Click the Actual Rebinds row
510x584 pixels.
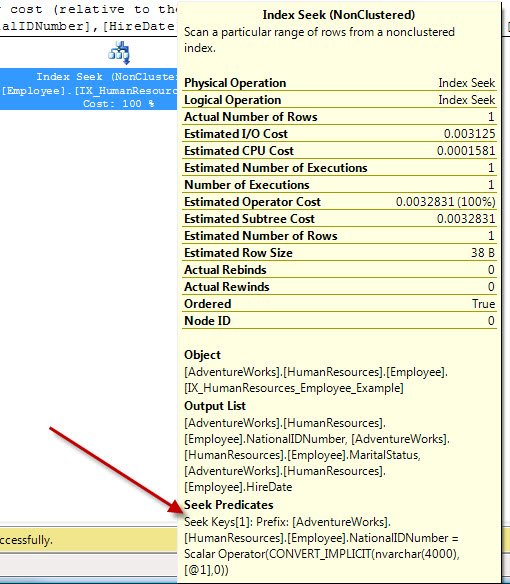click(x=339, y=270)
